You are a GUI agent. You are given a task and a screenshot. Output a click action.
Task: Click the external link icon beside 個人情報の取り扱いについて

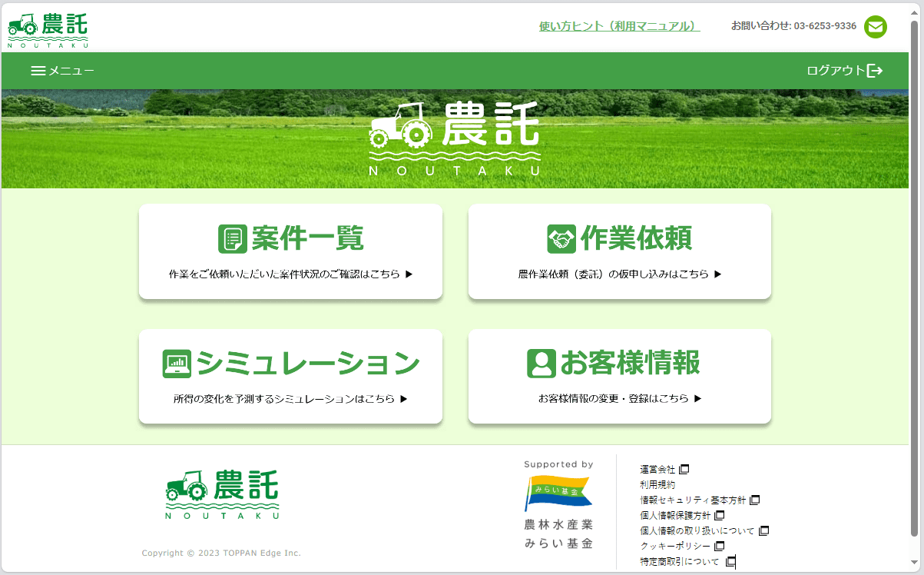click(763, 530)
